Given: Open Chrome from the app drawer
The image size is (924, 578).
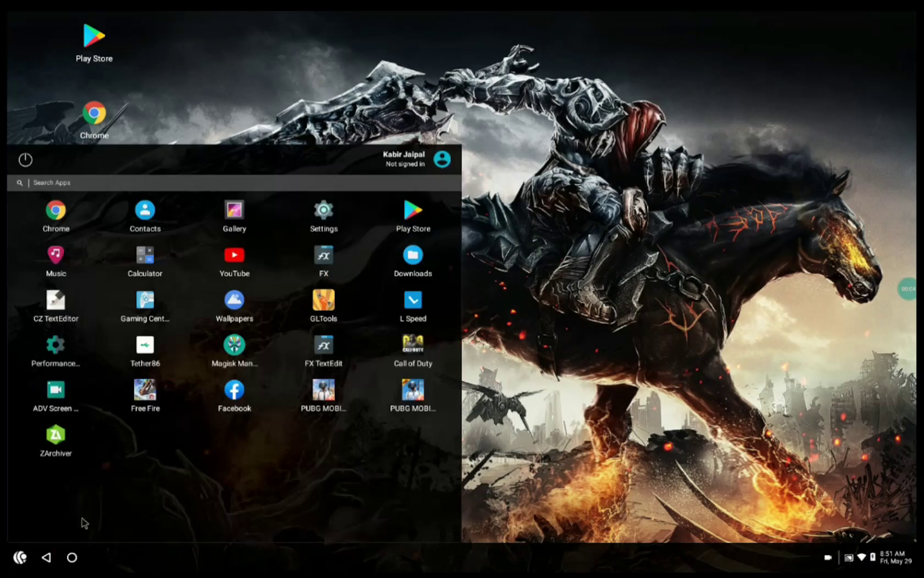Looking at the screenshot, I should [x=56, y=216].
